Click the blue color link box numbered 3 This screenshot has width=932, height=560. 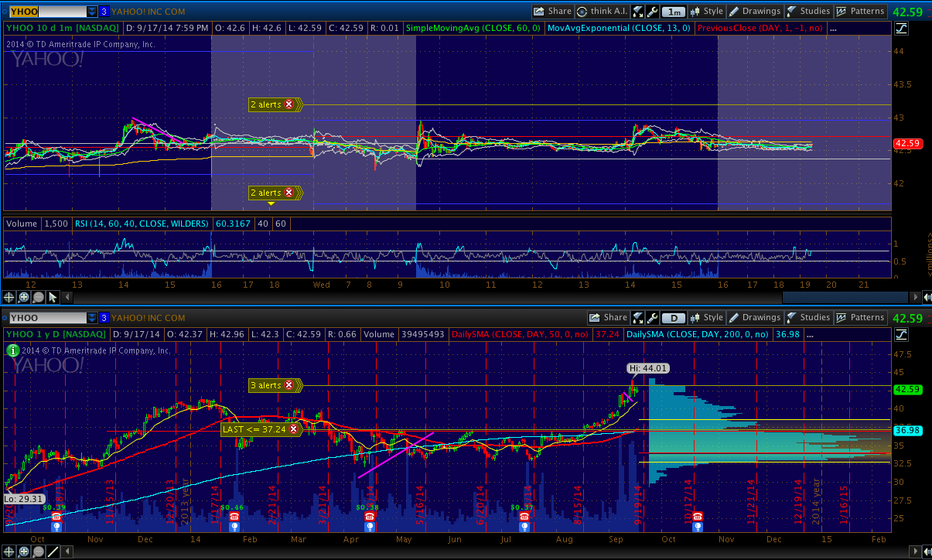[x=104, y=12]
